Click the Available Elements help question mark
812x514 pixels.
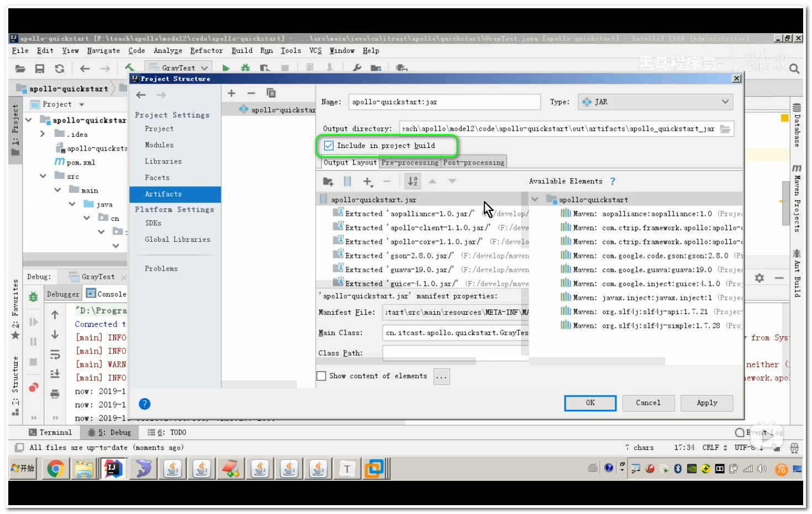[613, 181]
